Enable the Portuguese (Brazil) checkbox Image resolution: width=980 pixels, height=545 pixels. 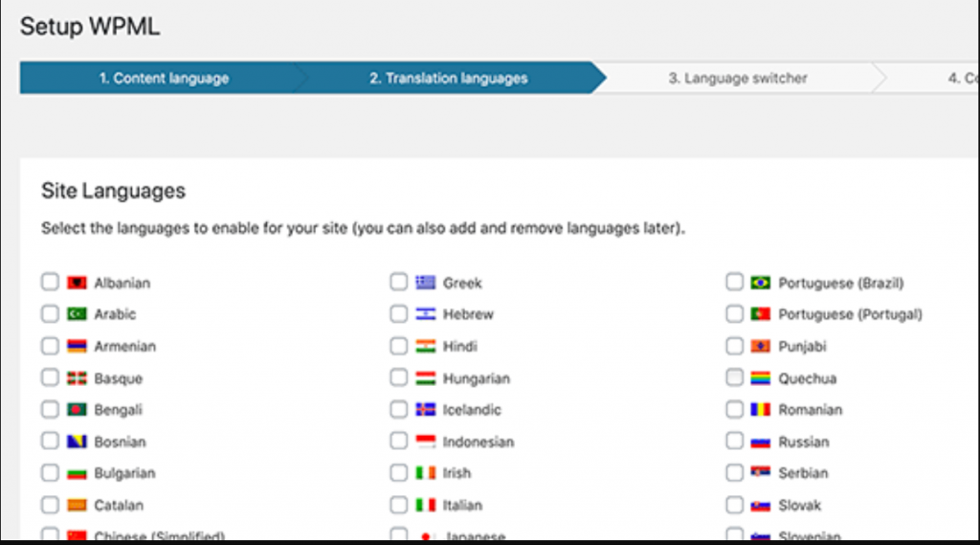pyautogui.click(x=734, y=282)
